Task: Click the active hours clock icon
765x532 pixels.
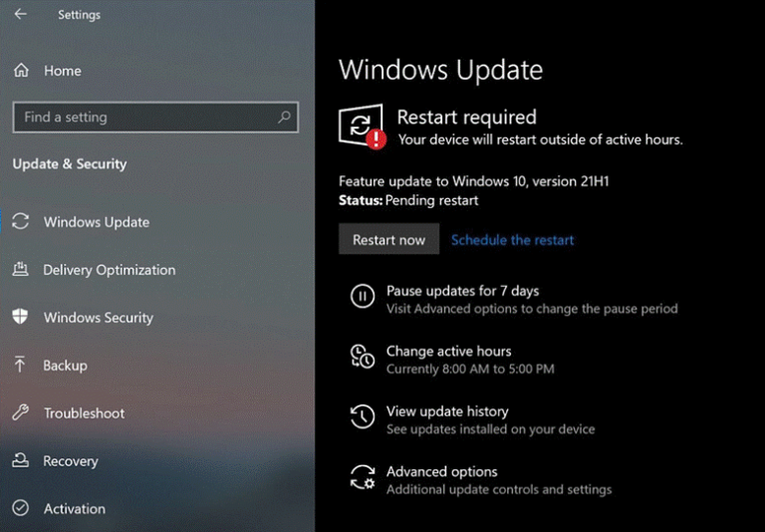Action: click(363, 356)
